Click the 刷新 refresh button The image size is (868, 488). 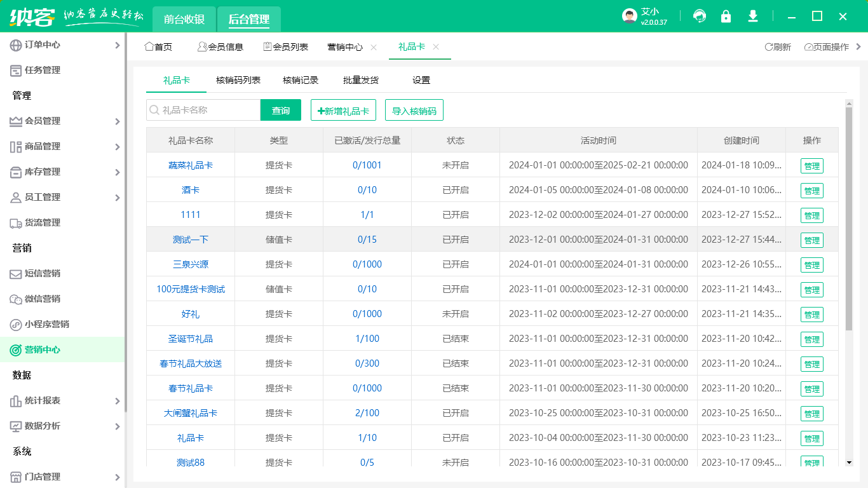click(778, 47)
